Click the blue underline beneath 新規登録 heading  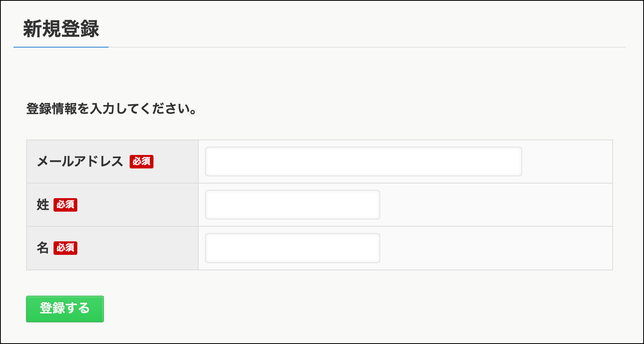(x=61, y=47)
